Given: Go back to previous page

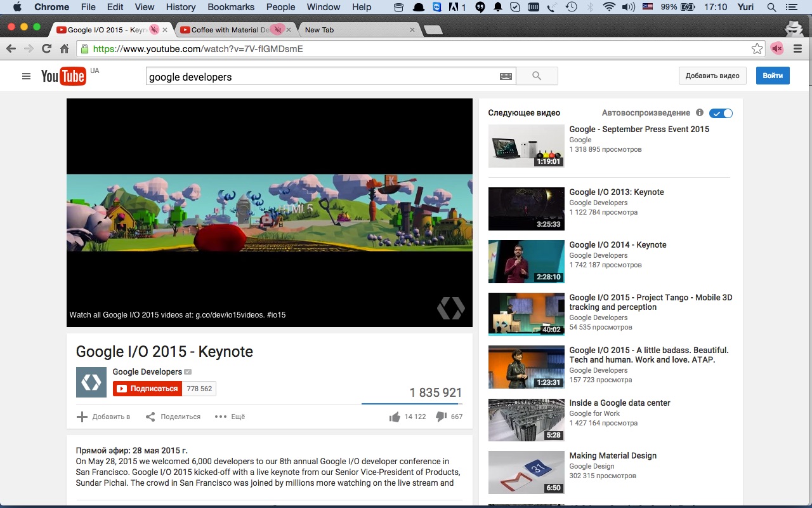Looking at the screenshot, I should coord(11,49).
